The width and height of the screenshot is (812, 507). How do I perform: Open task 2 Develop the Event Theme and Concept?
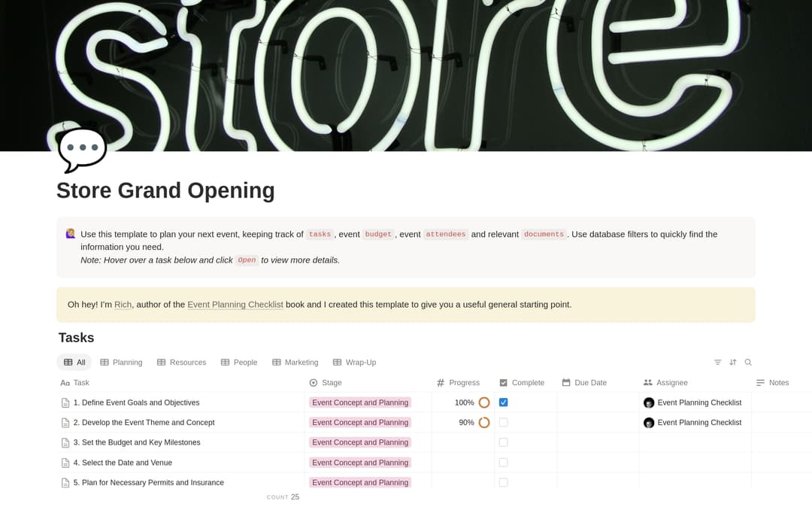144,423
